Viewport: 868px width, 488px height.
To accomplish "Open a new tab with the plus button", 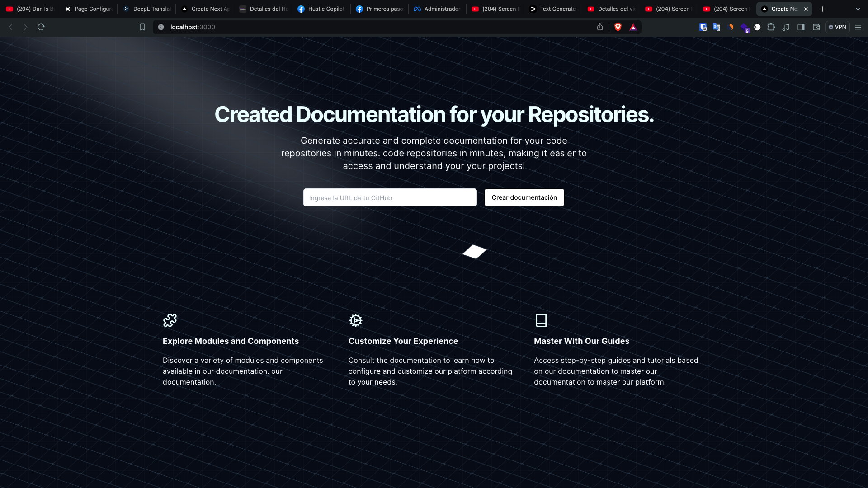I will pos(823,9).
